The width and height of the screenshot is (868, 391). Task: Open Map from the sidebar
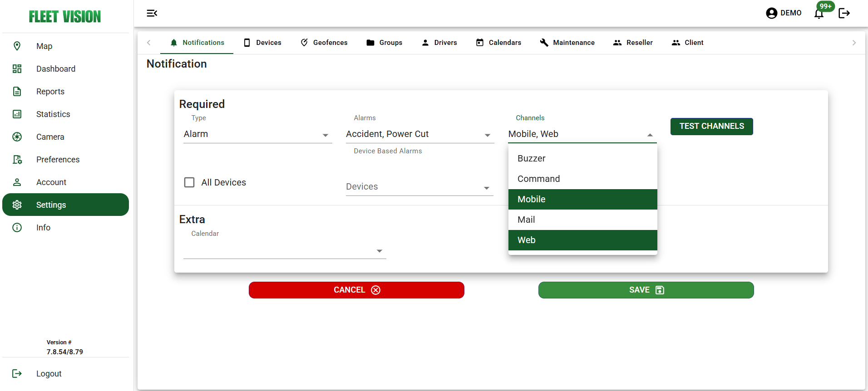pos(65,46)
